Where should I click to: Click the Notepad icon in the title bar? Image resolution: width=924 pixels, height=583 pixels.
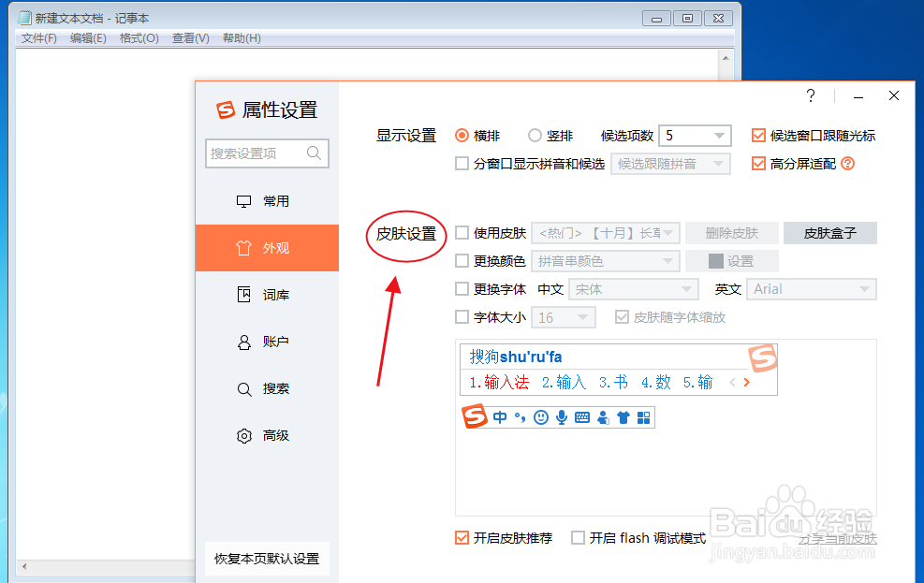click(24, 19)
